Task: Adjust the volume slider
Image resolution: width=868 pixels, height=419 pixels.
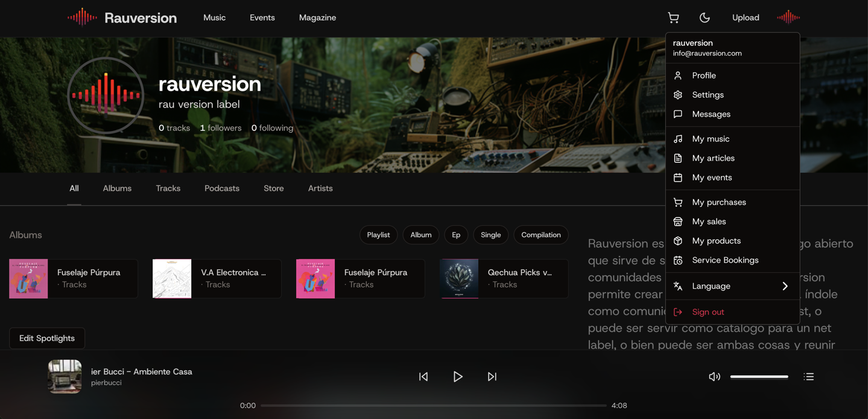Action: (x=759, y=376)
